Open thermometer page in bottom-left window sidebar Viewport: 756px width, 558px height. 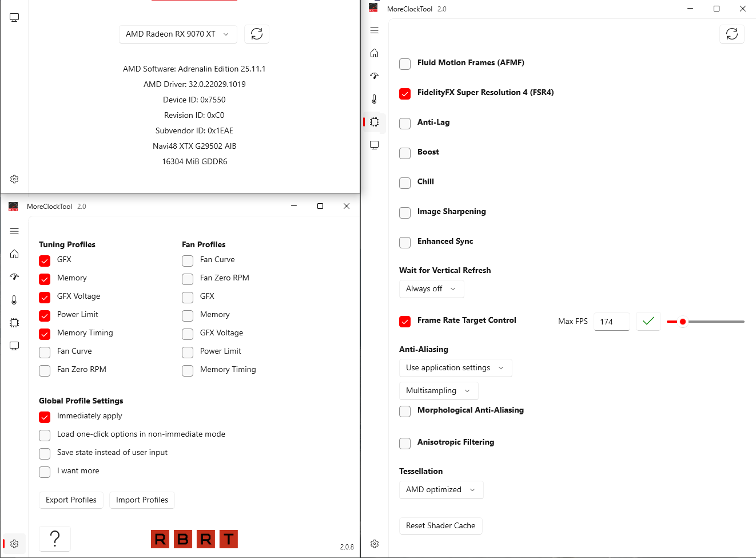[14, 300]
